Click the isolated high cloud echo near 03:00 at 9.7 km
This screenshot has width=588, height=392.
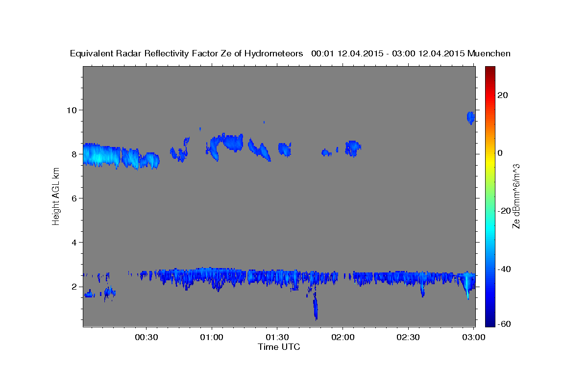coord(470,118)
